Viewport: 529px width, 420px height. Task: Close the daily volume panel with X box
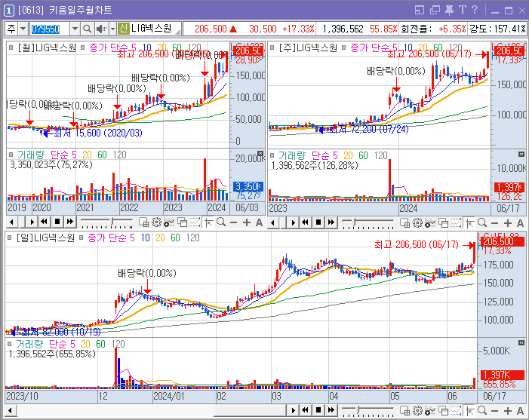click(x=521, y=343)
